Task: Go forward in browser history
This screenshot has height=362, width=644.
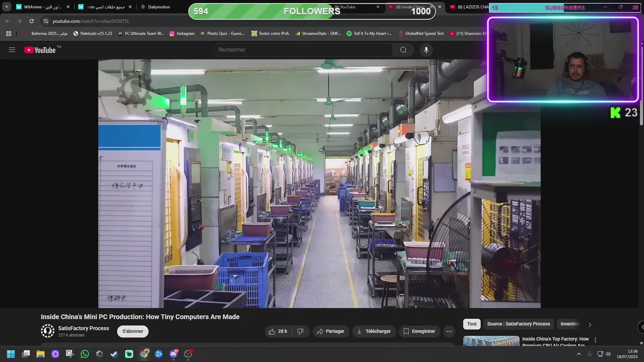Action: [x=19, y=21]
